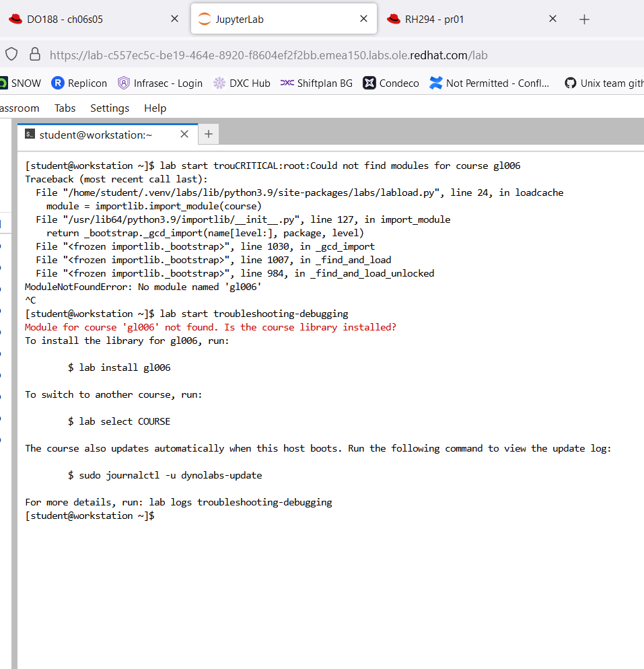Click the DXC Hub snowflake icon

click(218, 83)
